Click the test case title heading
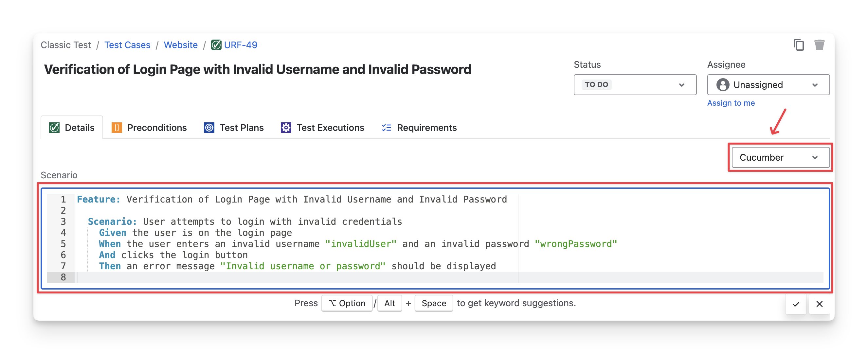This screenshot has height=354, width=868. (x=258, y=69)
